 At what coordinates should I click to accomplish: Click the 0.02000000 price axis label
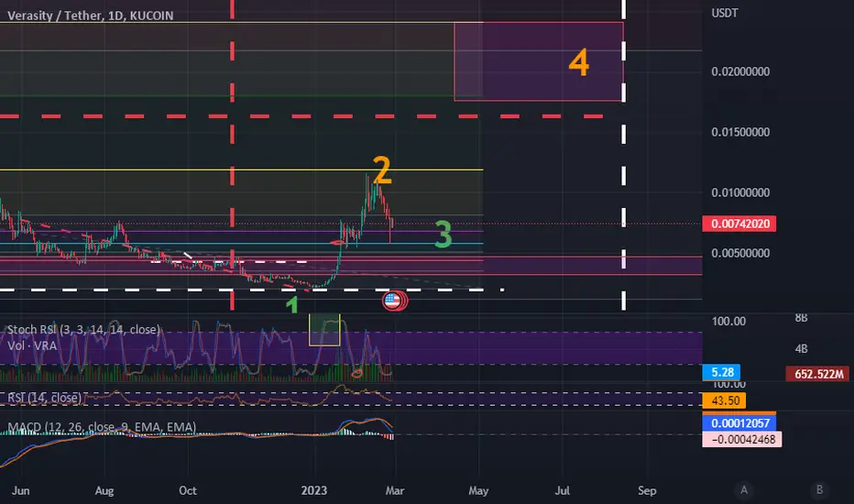(x=740, y=71)
